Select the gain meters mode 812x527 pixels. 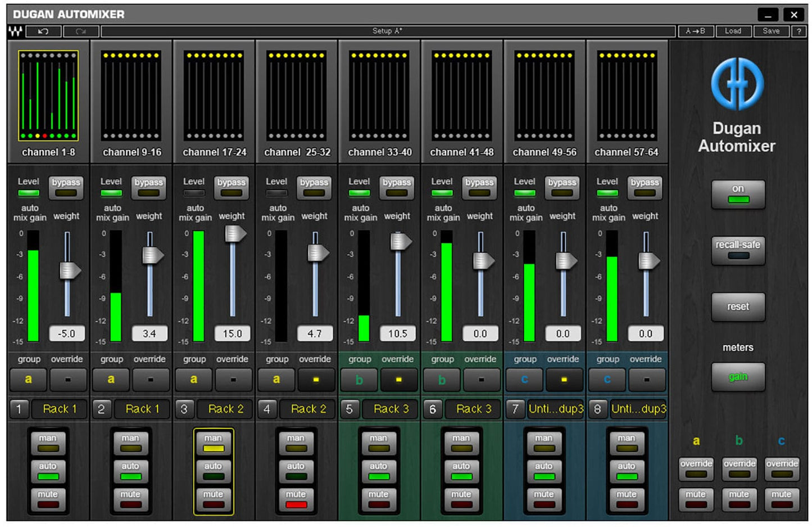pyautogui.click(x=738, y=377)
